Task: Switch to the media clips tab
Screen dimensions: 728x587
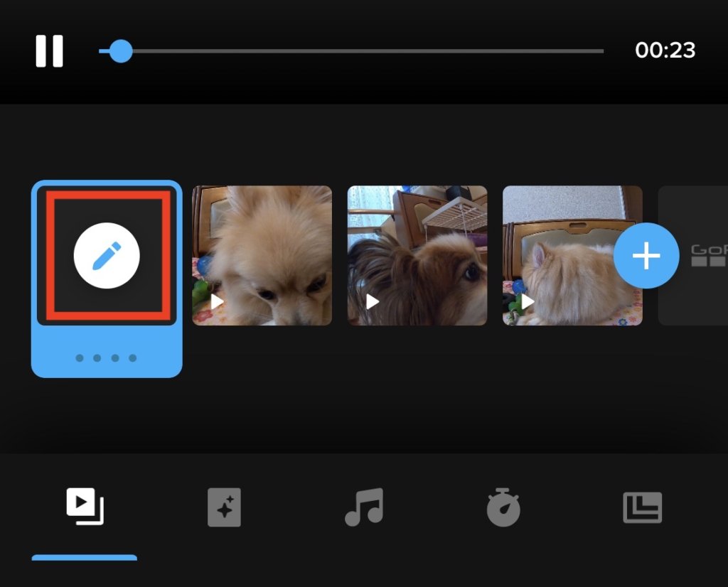Action: (x=85, y=507)
